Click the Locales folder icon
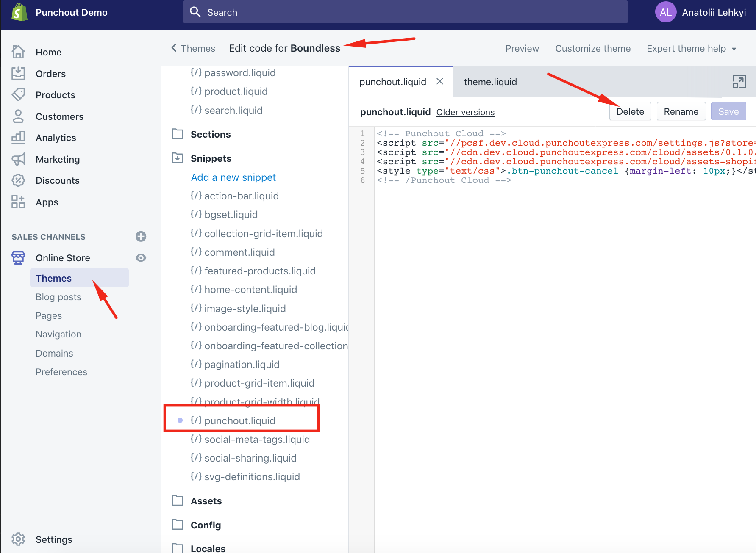The image size is (756, 553). (x=178, y=548)
